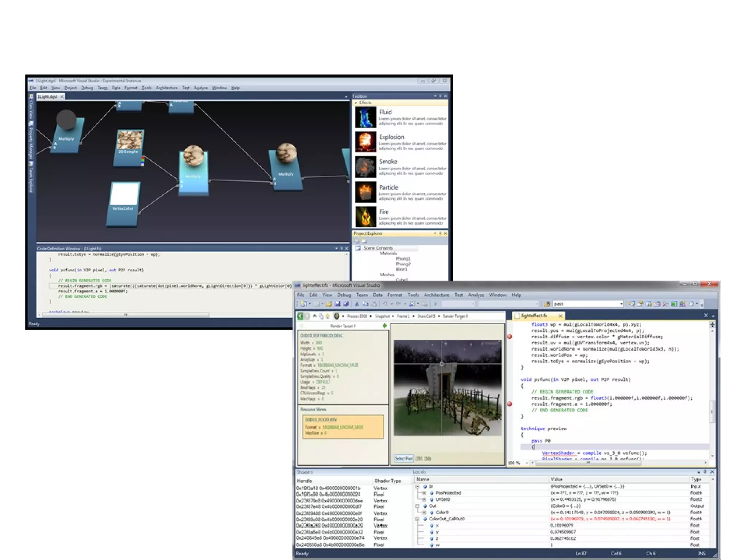Open the Architecture menu in lighteffect window
Screen dimensions: 747x560
coord(436,295)
